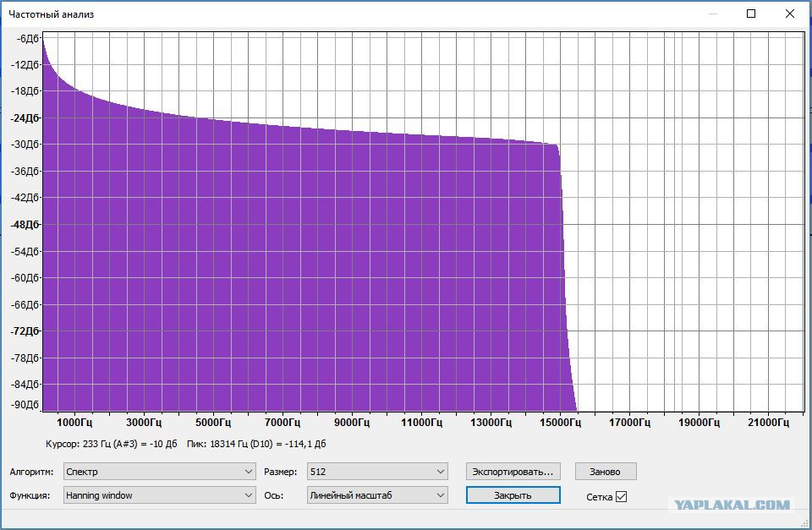Click the 1000Гц label on frequency axis
The image size is (812, 530).
tap(74, 422)
